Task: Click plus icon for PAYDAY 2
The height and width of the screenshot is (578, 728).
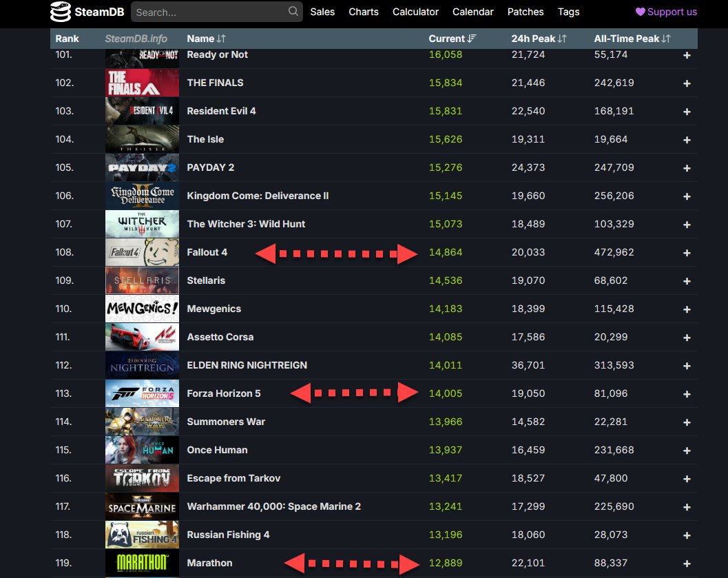Action: coord(687,169)
